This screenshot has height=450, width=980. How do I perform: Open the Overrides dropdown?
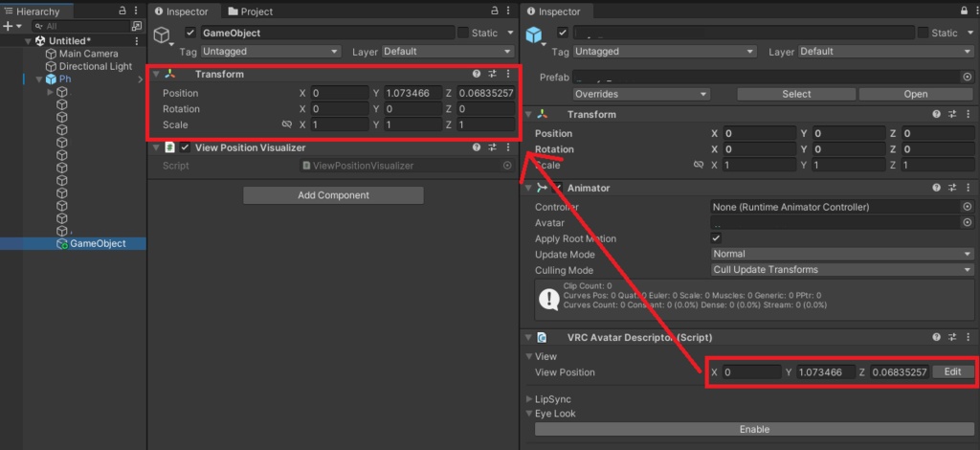click(641, 94)
